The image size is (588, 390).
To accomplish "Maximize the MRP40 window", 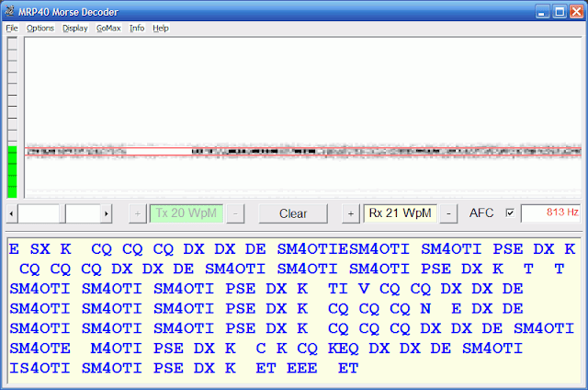I will coord(560,12).
